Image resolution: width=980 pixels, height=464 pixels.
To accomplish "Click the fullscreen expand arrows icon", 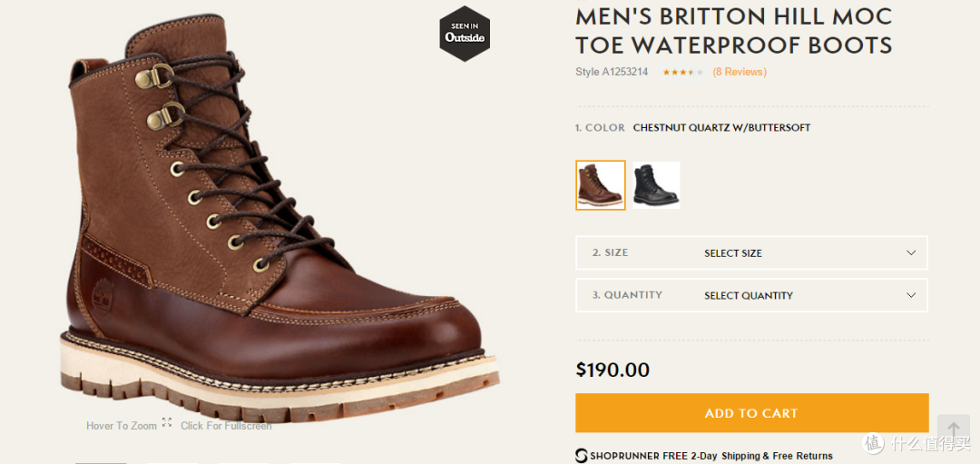I will click(x=167, y=422).
